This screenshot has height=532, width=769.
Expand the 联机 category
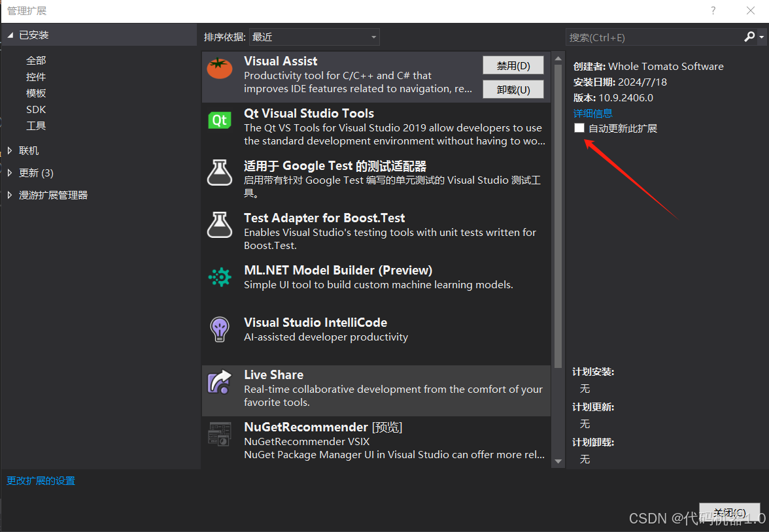click(x=10, y=150)
